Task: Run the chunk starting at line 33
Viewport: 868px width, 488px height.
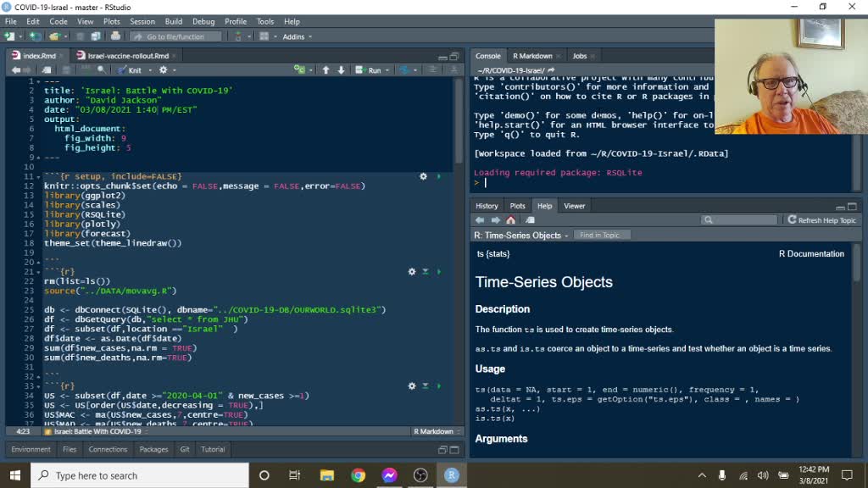Action: coord(439,386)
